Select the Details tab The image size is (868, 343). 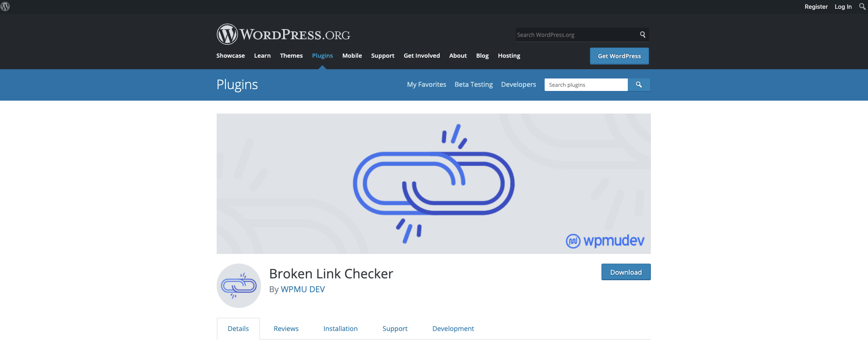pos(238,329)
